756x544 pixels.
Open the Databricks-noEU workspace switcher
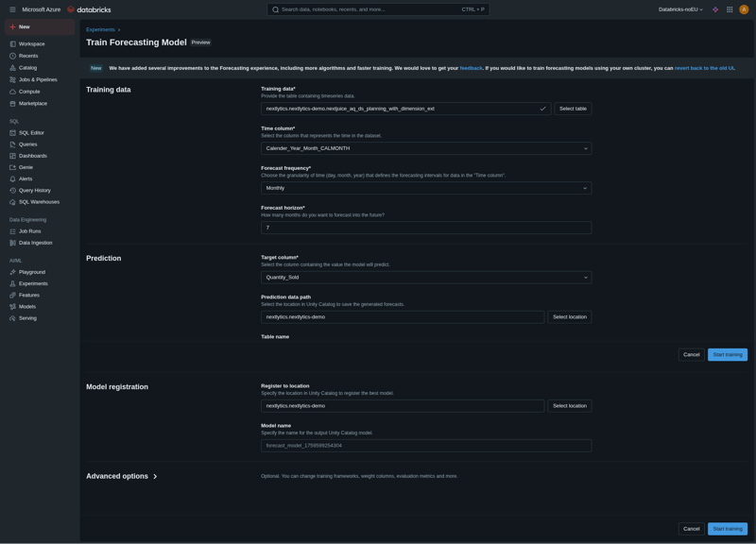pyautogui.click(x=680, y=9)
